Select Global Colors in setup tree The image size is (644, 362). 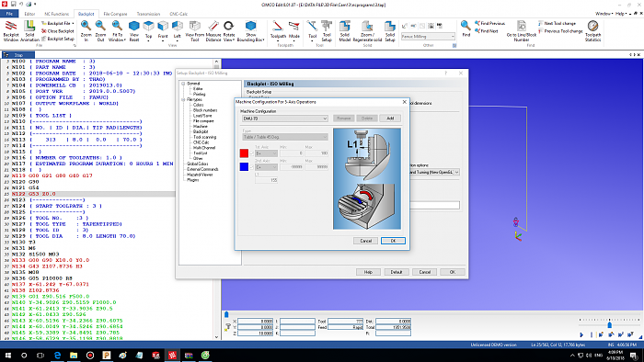(198, 164)
